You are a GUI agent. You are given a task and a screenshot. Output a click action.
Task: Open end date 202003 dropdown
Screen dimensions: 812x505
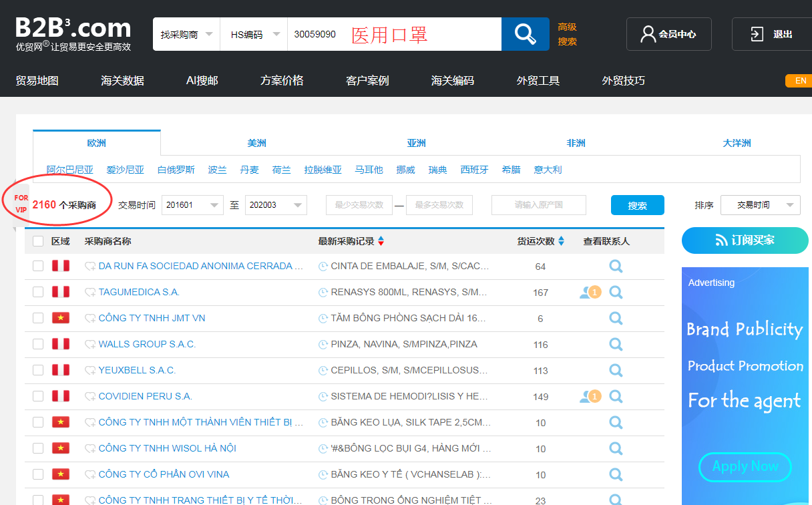(276, 205)
